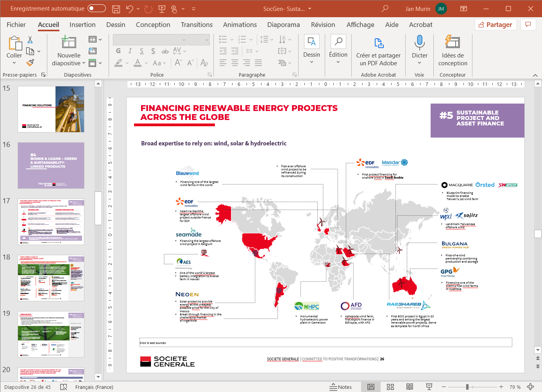
Task: Expand the Coller paste options arrow
Action: (x=14, y=63)
